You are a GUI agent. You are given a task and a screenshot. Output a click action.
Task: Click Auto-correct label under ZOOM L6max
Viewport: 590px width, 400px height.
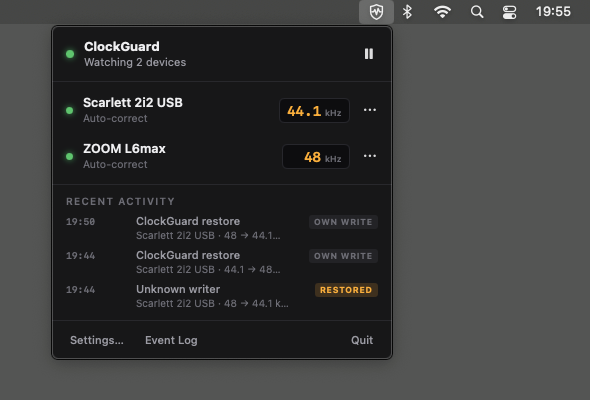115,164
